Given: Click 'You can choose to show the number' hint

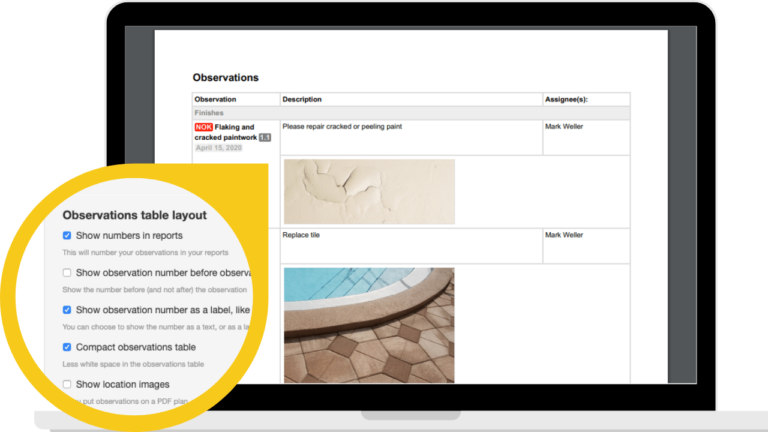Looking at the screenshot, I should tap(156, 327).
